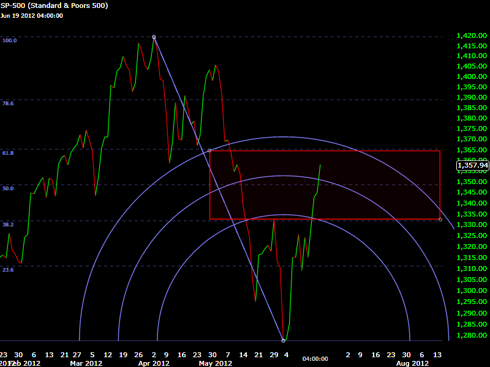Click the SP-500 (Standard & Poors 500) chart title
Screen dimensions: 490x367
click(x=54, y=6)
